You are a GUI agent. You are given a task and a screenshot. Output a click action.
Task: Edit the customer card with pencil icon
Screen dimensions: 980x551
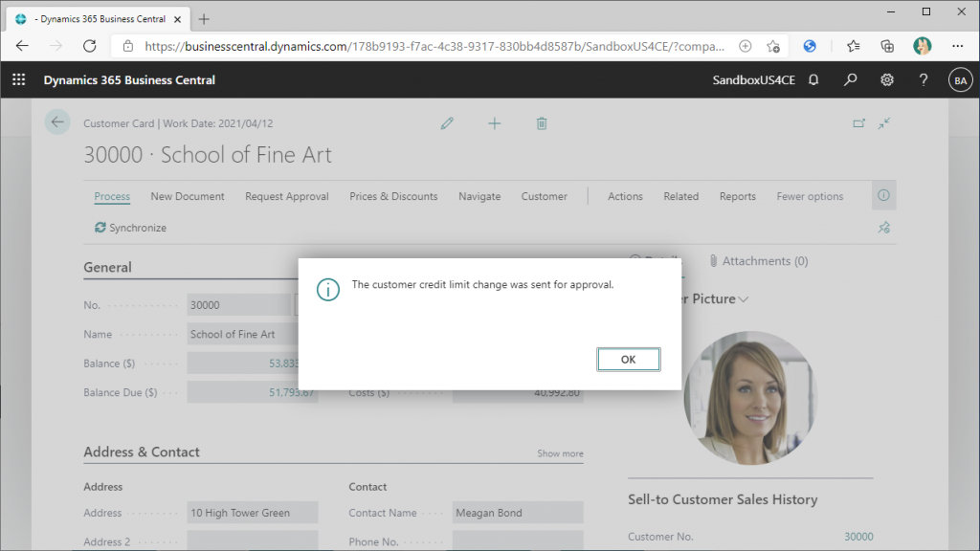coord(447,123)
